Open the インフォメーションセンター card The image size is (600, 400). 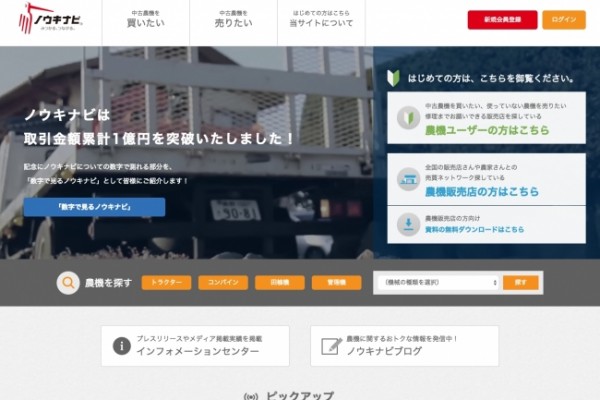point(195,346)
